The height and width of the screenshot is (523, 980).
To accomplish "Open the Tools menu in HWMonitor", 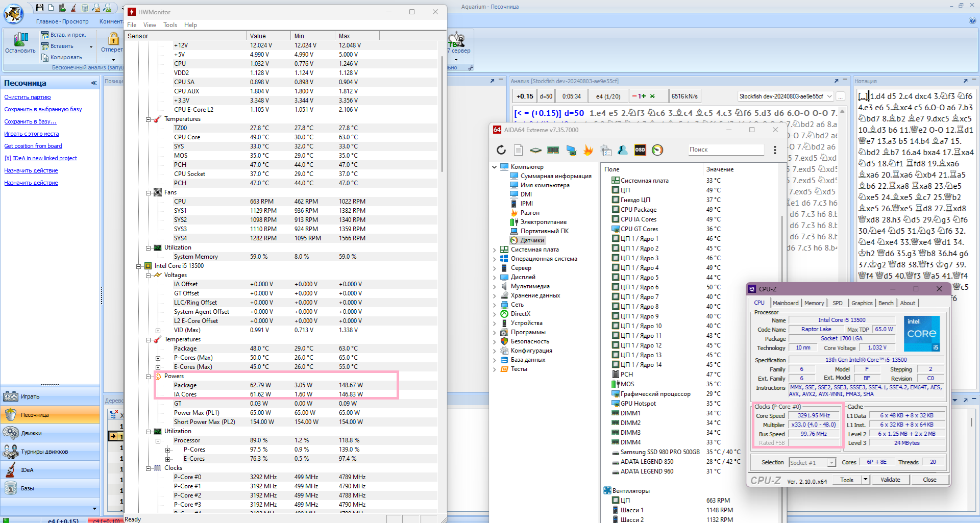I will point(170,25).
